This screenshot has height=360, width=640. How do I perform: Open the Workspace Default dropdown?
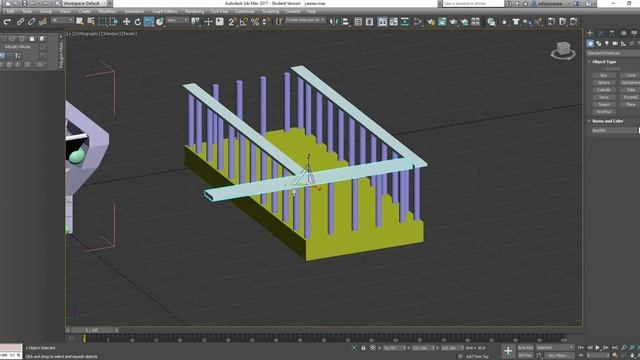tap(84, 3)
